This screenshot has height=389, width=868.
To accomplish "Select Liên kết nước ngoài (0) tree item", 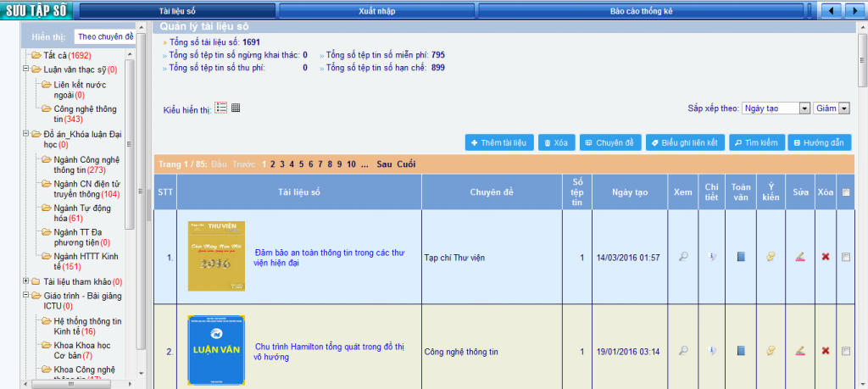I will click(x=81, y=90).
